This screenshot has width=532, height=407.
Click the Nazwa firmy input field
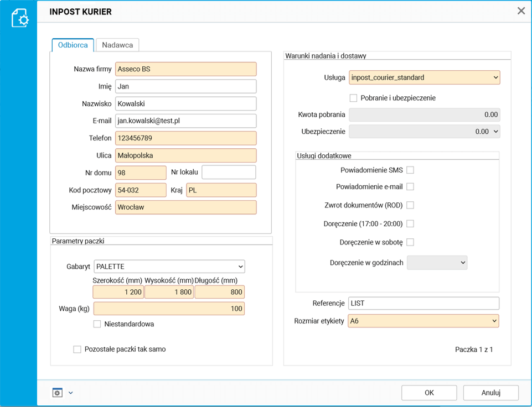[x=185, y=69]
